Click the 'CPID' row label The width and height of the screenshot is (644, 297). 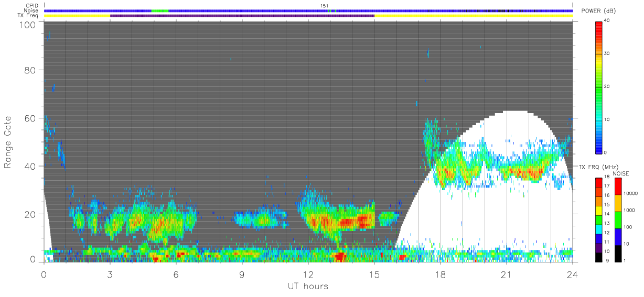click(33, 6)
